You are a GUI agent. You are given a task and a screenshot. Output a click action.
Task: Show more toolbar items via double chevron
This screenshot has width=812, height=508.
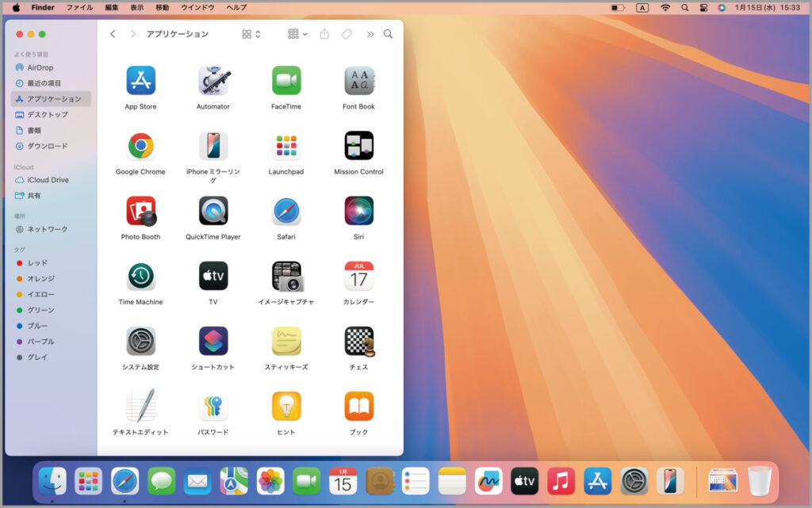[x=370, y=35]
